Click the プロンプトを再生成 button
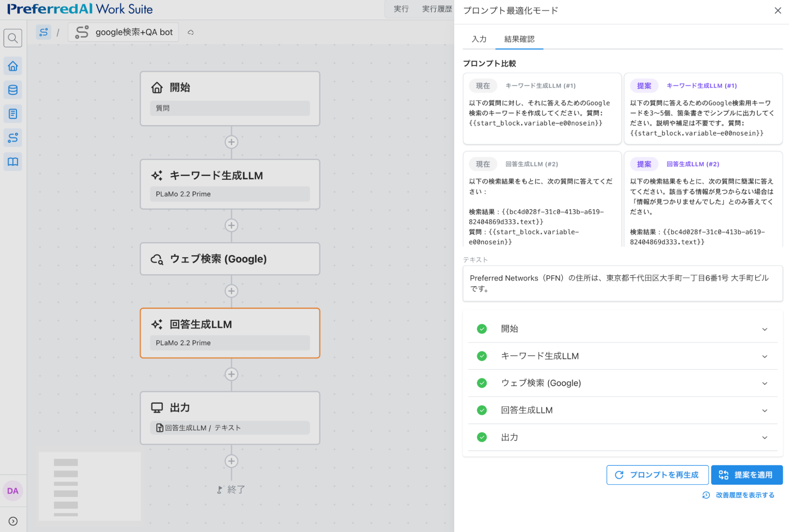 tap(657, 475)
